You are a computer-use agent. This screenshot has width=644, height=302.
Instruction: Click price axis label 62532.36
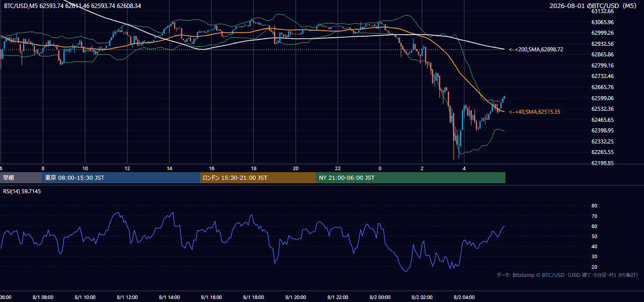point(602,109)
